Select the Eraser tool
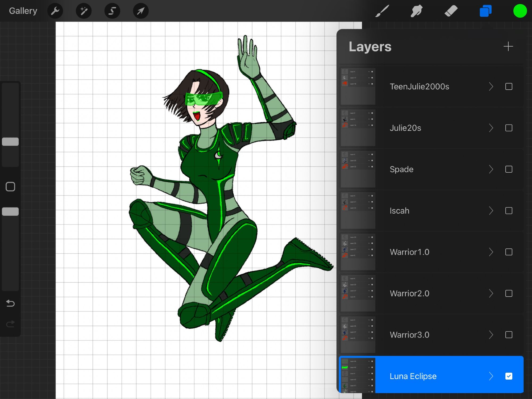Viewport: 532px width, 399px height. [x=451, y=11]
